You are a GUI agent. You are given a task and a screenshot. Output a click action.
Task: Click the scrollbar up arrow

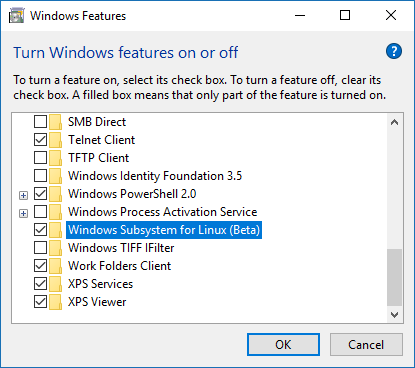click(395, 122)
